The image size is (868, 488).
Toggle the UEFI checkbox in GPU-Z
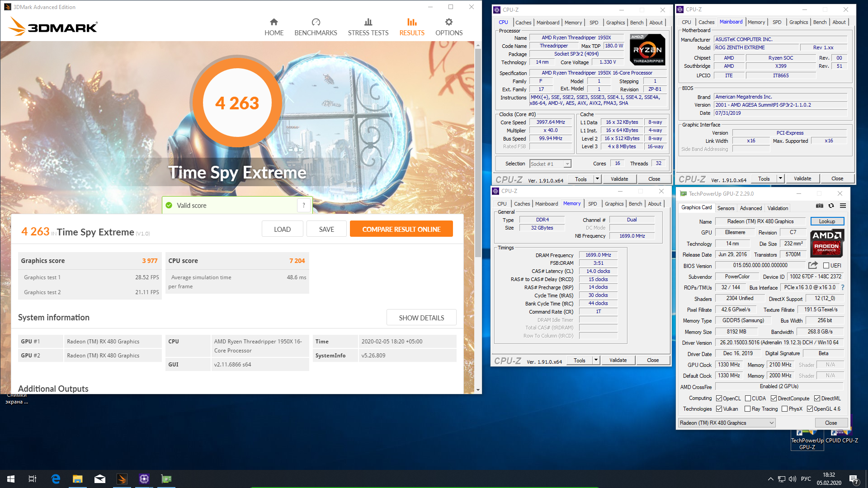point(826,266)
